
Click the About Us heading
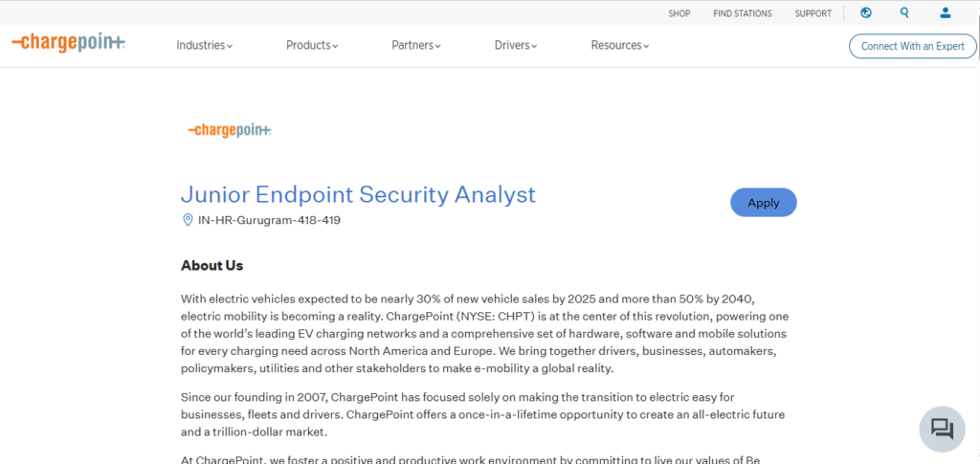click(x=212, y=265)
